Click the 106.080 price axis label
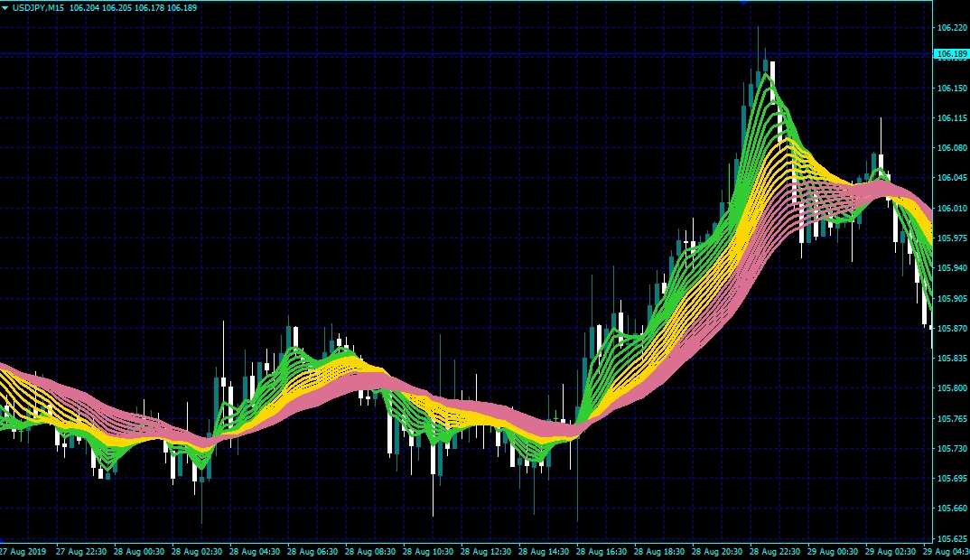Screen dimensions: 970x560 coord(952,148)
